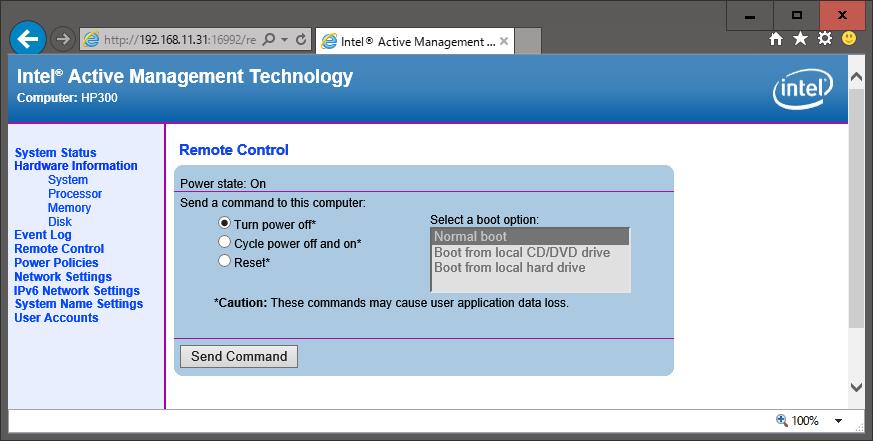The image size is (873, 441).
Task: Click the search magnifier in address bar
Action: pyautogui.click(x=268, y=40)
